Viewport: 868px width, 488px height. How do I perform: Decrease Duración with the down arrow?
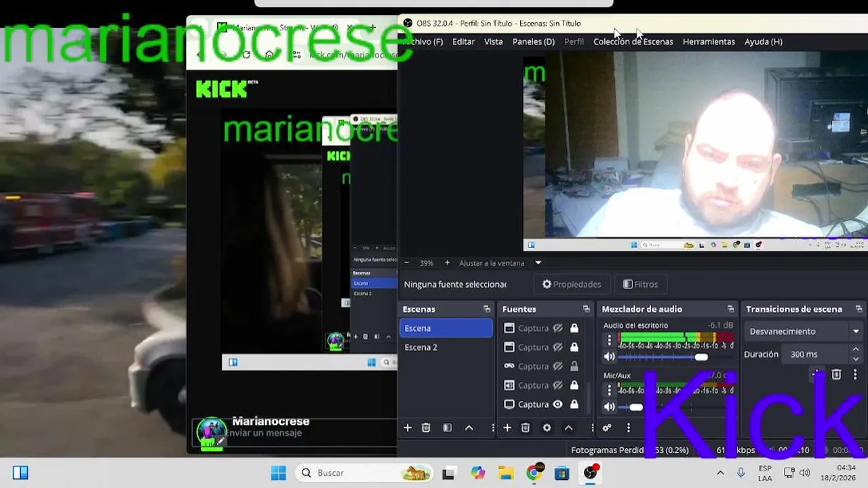coord(856,359)
